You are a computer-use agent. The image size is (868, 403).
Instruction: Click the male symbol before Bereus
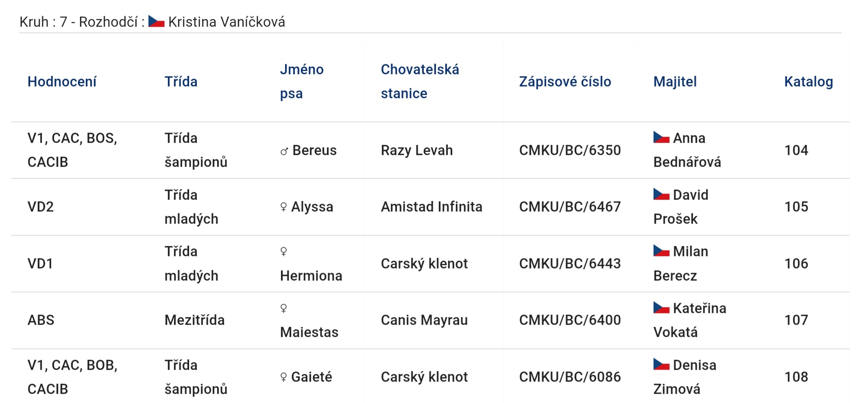pyautogui.click(x=284, y=152)
